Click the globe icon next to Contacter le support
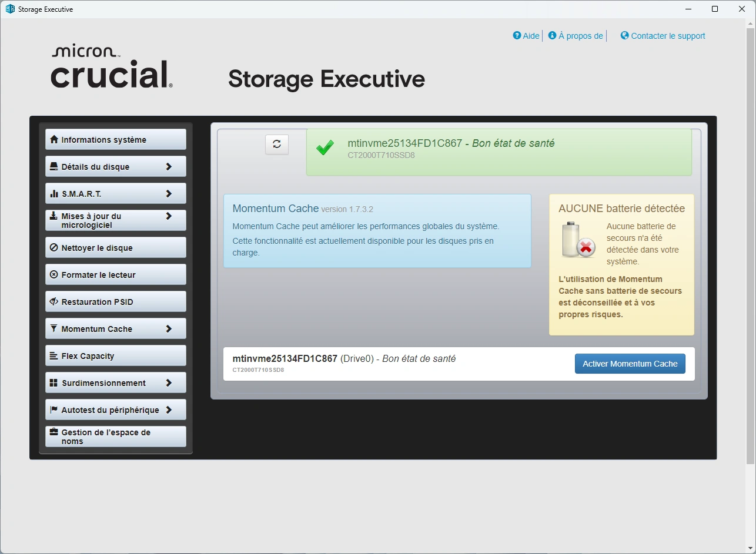756x554 pixels. 625,35
